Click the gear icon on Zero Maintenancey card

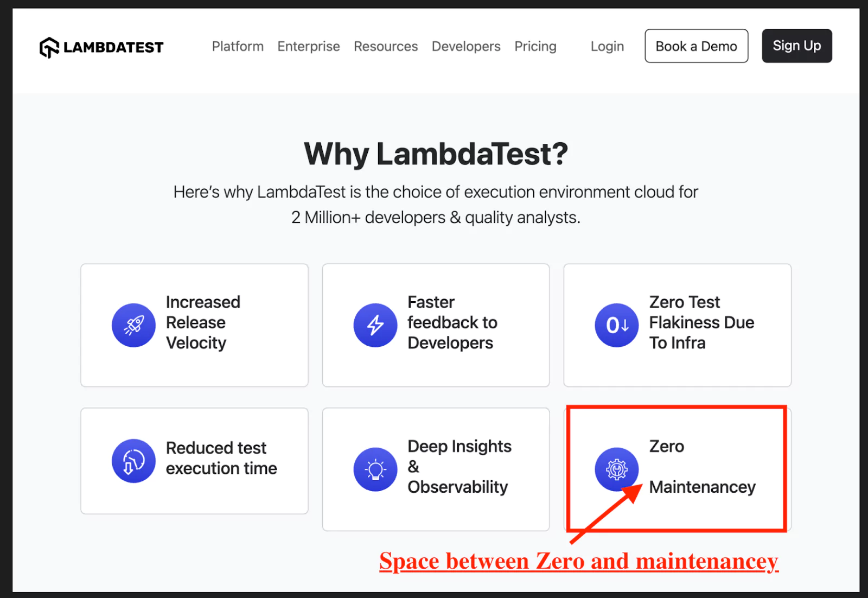616,469
